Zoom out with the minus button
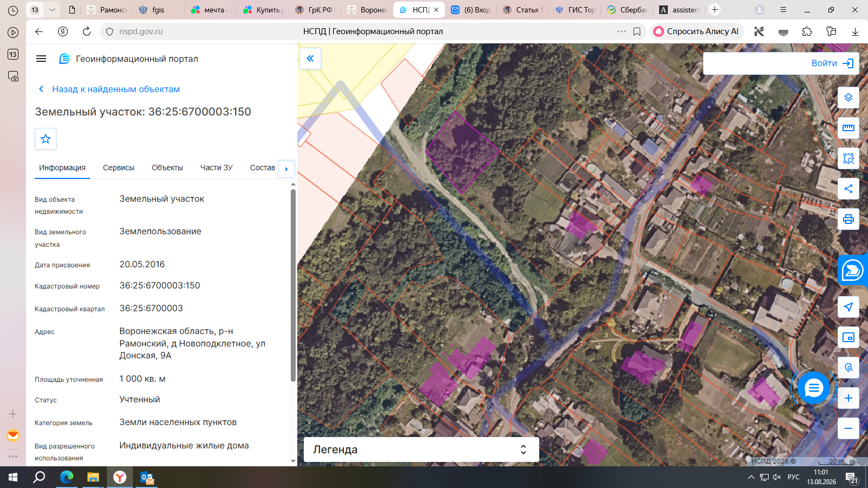 click(x=848, y=428)
